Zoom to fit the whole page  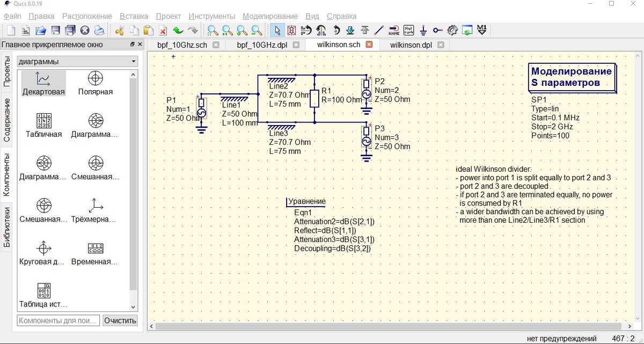coord(213,30)
